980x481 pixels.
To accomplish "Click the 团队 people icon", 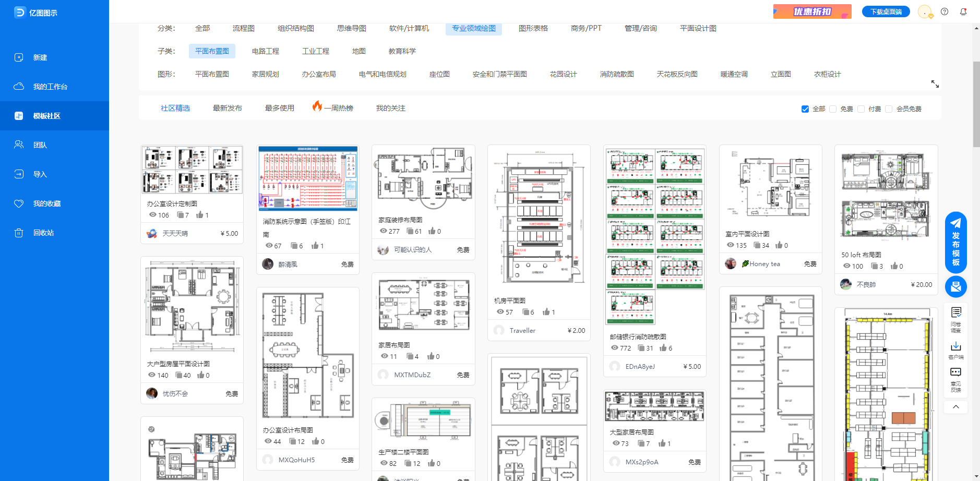I will pyautogui.click(x=19, y=145).
